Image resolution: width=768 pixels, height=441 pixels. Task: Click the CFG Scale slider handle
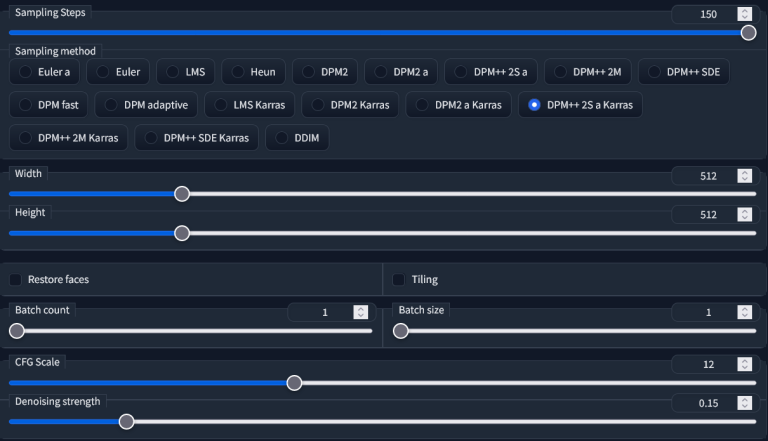294,382
